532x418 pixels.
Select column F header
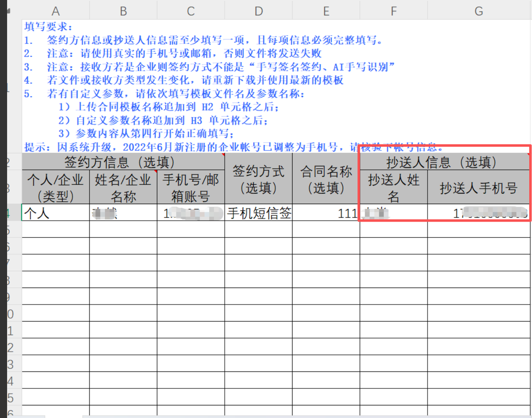pos(394,11)
